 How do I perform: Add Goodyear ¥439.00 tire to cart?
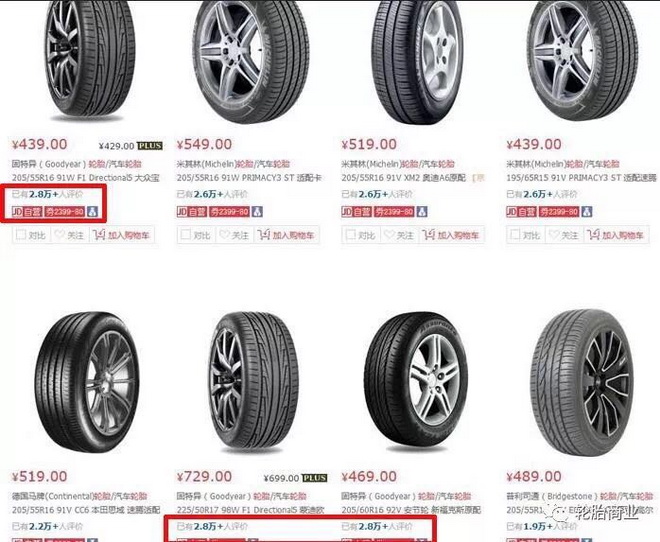coord(122,235)
